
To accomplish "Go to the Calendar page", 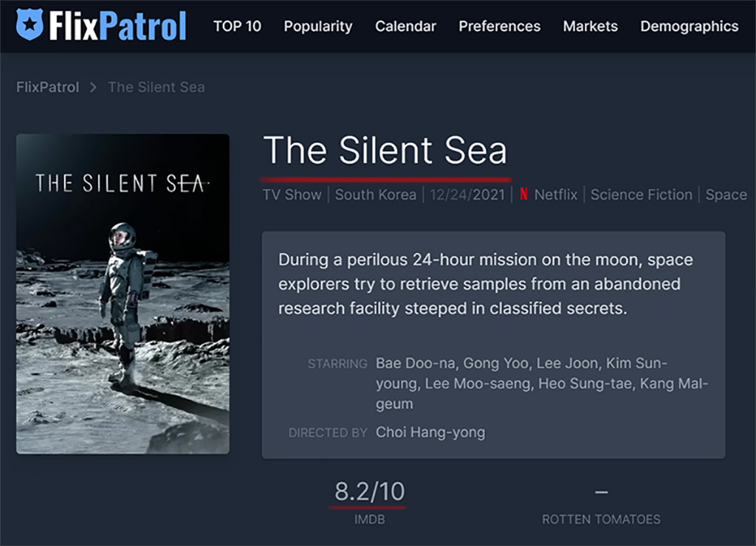I will tap(405, 26).
